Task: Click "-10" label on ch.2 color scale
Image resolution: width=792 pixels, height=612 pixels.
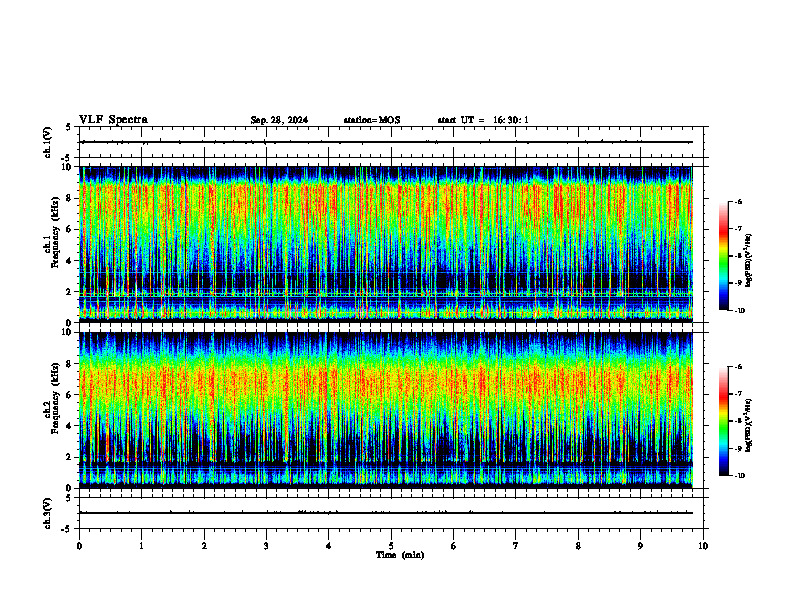Action: point(739,476)
